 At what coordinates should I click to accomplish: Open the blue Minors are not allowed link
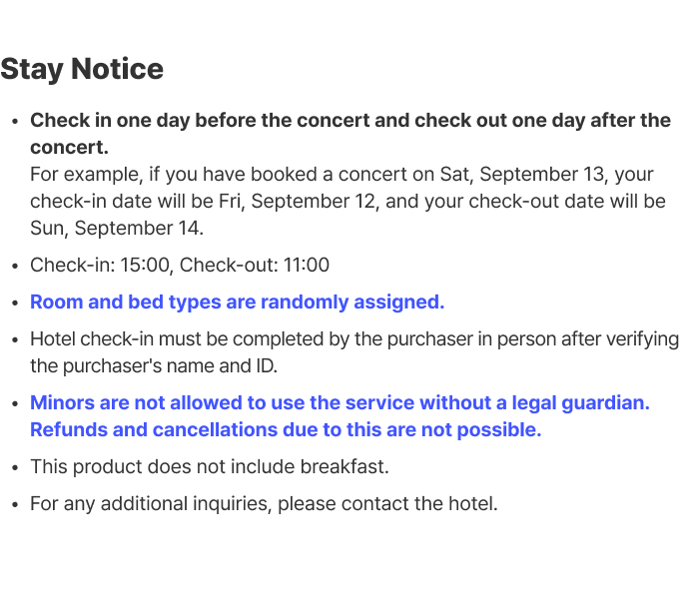(x=340, y=403)
